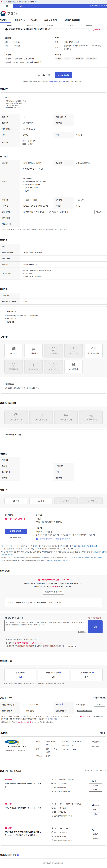The height and width of the screenshot is (868, 107).
Task: Open 지도 보기 beside 근무 예정지
Action: pyautogui.click(x=100, y=212)
